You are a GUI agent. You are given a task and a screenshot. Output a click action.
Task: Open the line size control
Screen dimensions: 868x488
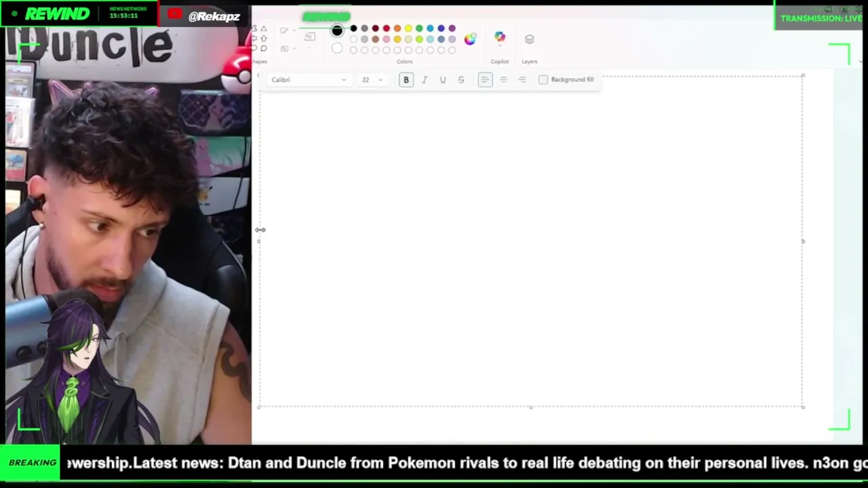pyautogui.click(x=310, y=37)
